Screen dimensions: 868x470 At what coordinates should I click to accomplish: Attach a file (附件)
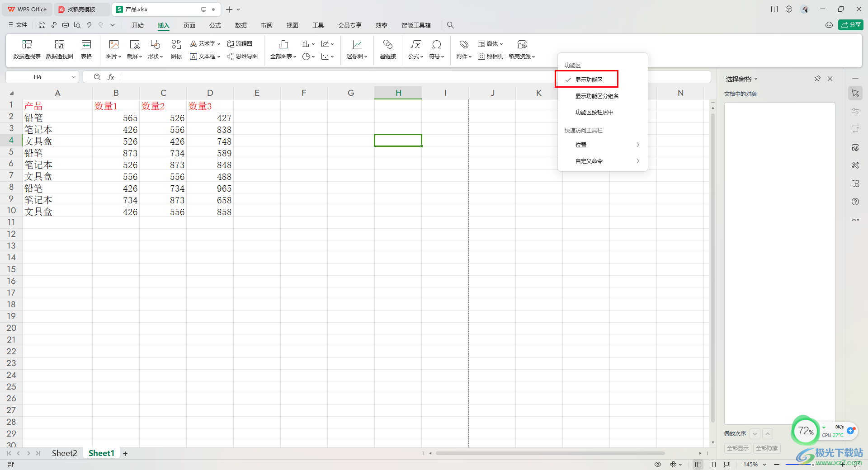464,49
